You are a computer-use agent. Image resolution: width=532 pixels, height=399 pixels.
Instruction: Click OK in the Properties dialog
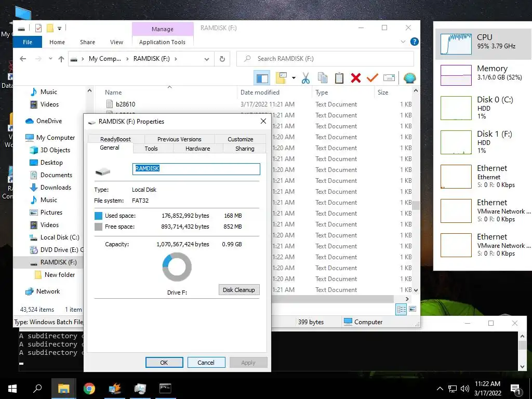pyautogui.click(x=164, y=362)
